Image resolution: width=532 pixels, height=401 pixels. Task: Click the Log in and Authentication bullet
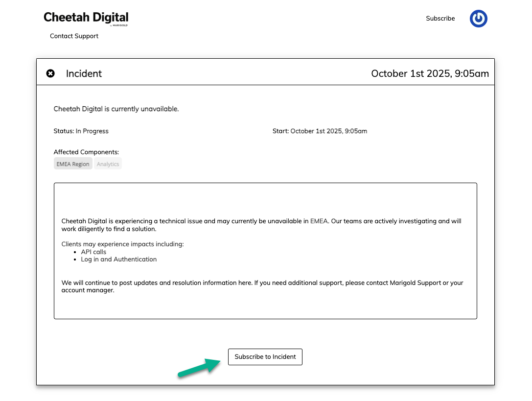pos(118,259)
